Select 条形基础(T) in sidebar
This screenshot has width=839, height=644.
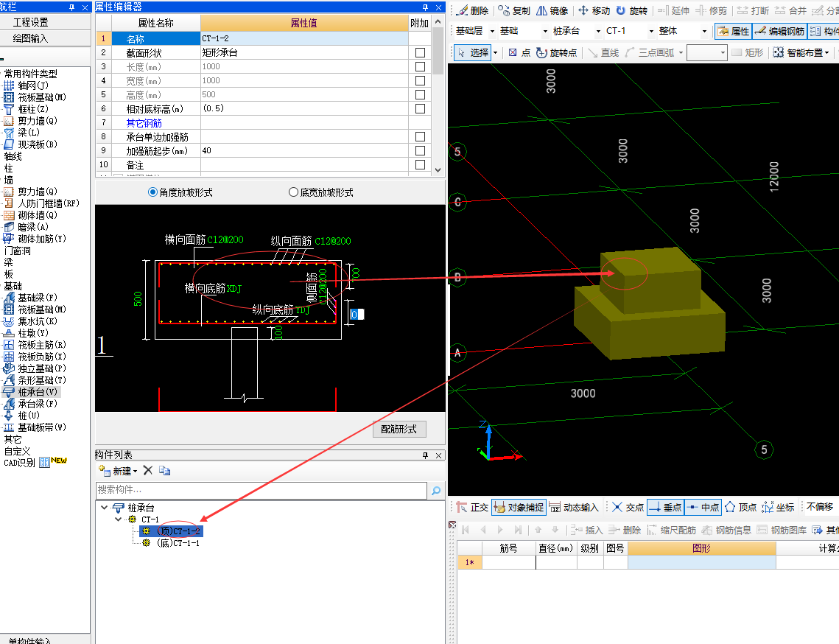point(35,380)
